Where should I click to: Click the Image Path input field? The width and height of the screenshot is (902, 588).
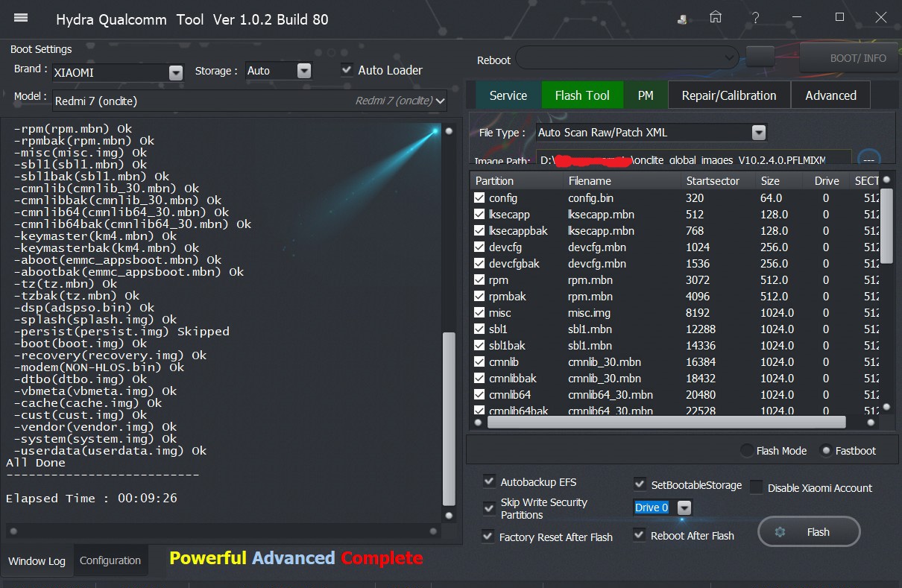pyautogui.click(x=693, y=159)
